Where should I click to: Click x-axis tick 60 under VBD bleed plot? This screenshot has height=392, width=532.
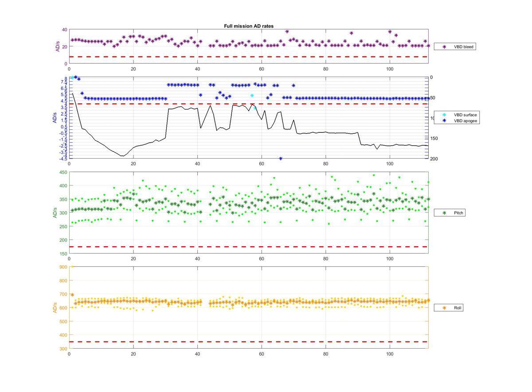tap(262, 69)
